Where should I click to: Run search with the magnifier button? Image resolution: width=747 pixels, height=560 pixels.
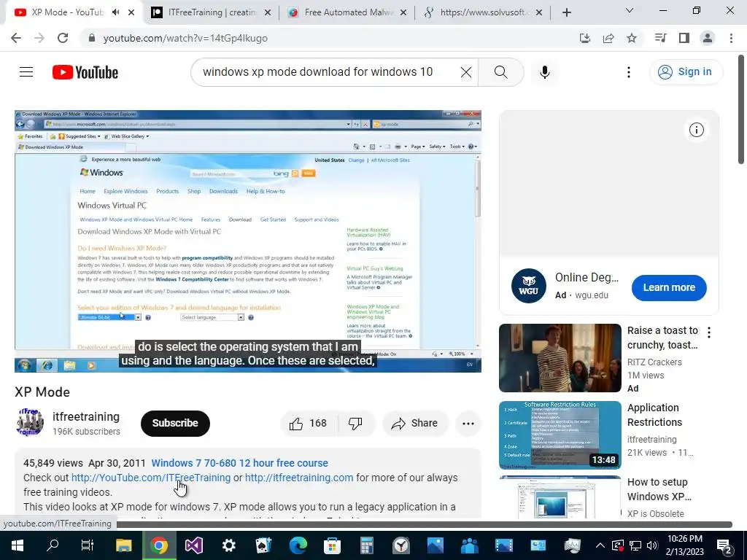tap(500, 72)
